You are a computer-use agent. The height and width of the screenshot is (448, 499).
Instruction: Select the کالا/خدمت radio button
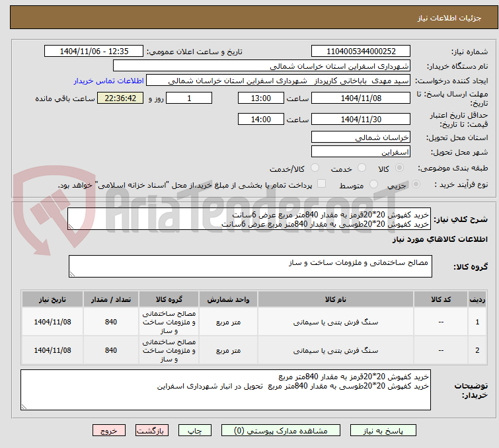[x=315, y=168]
